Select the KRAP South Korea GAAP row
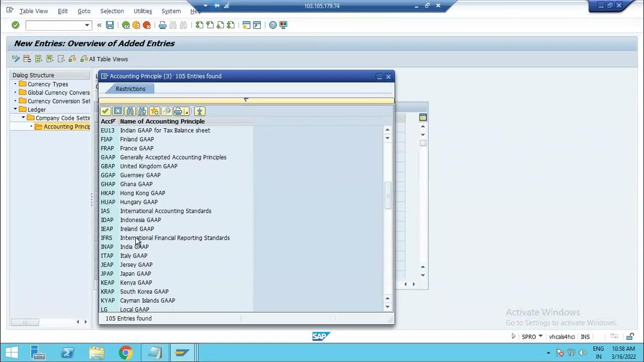 176,292
